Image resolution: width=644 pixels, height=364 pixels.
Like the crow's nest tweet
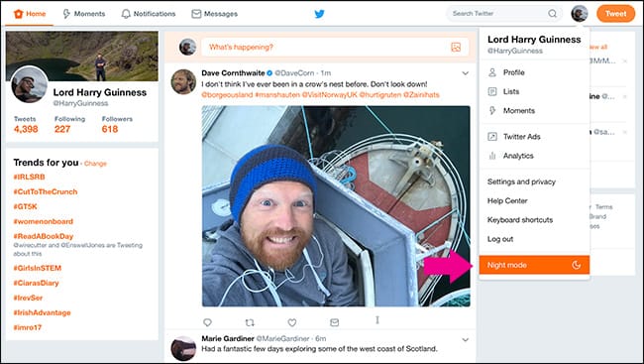click(292, 322)
